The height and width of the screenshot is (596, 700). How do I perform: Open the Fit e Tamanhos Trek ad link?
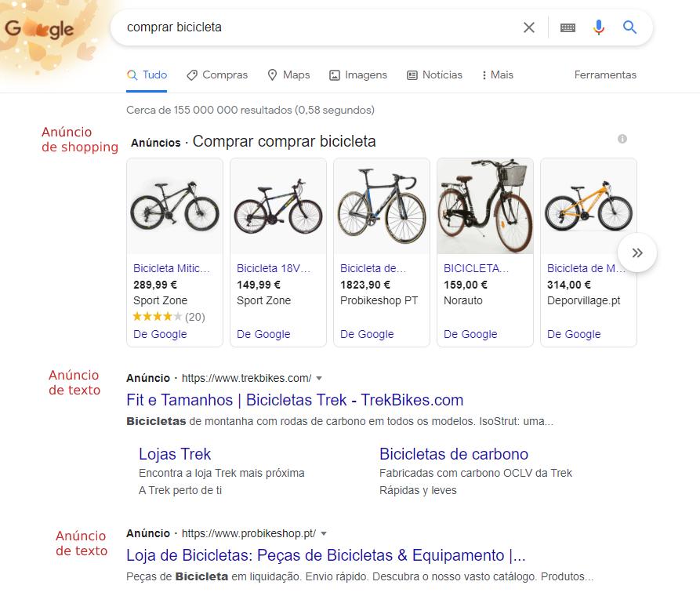[295, 400]
